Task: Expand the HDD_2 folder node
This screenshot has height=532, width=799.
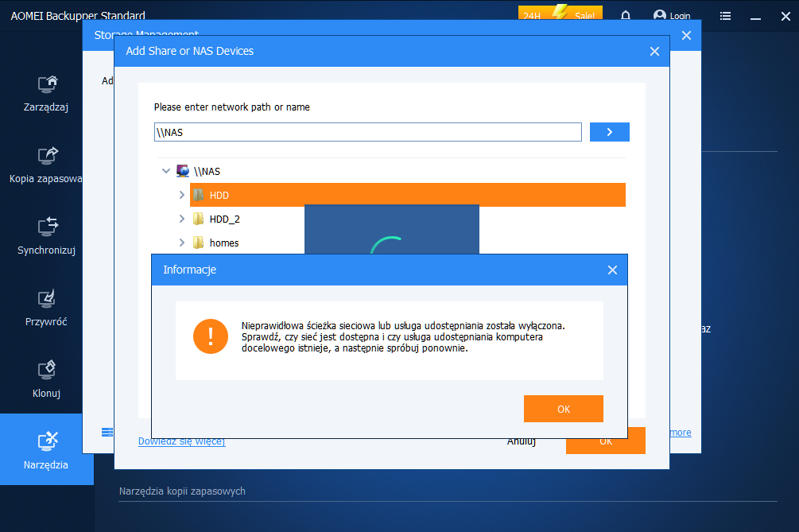Action: click(182, 219)
